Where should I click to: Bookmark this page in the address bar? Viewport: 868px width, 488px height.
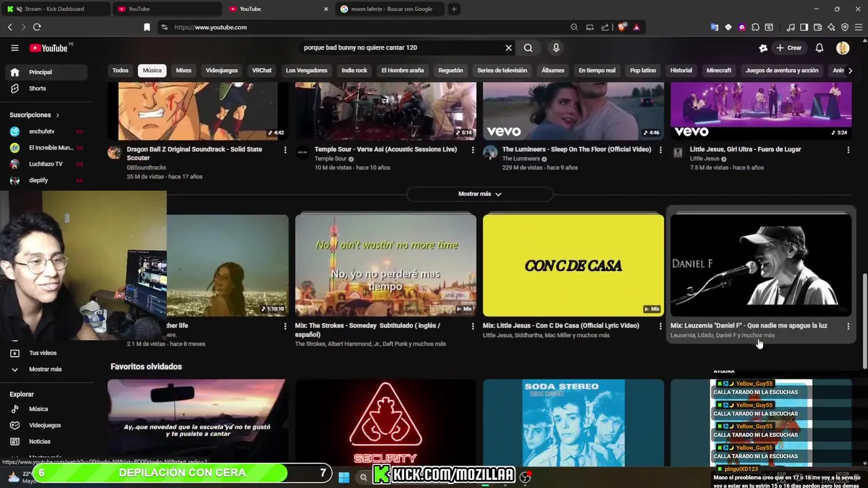pos(146,27)
